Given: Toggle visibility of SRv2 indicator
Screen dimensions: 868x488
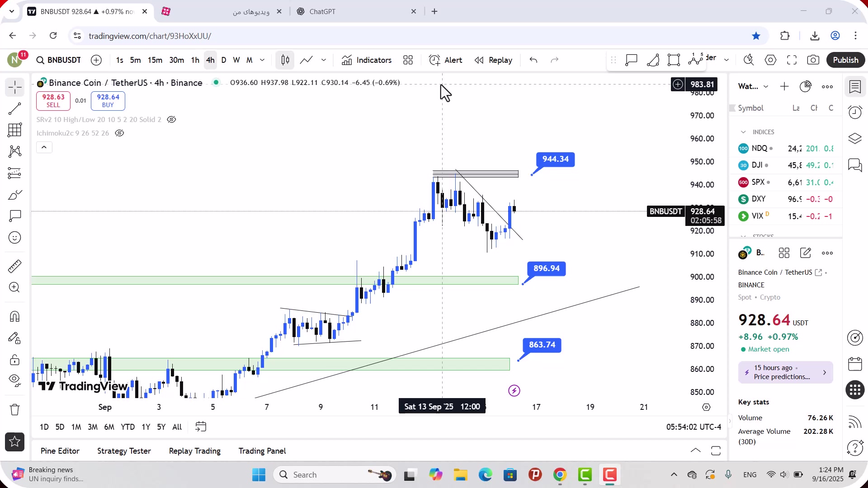Looking at the screenshot, I should (x=171, y=120).
